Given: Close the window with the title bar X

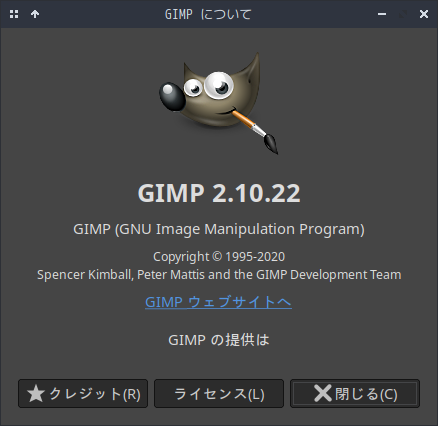Looking at the screenshot, I should tap(424, 14).
